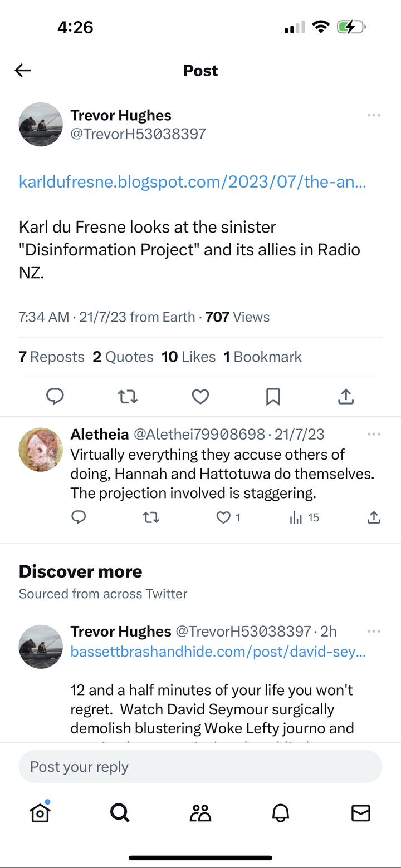Share Aletheia's reply
The image size is (401, 868).
[x=374, y=518]
